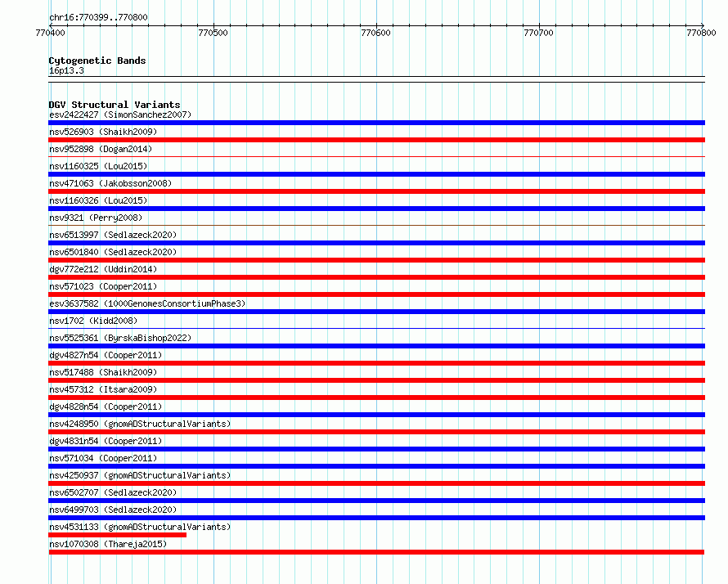Open nsv6513997 (Sedlazeck2020) entry
The width and height of the screenshot is (728, 584).
point(113,235)
